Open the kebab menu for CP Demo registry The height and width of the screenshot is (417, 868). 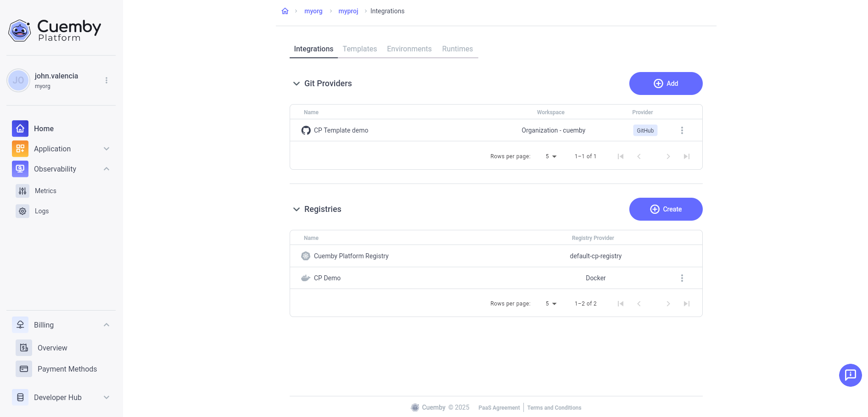click(682, 278)
